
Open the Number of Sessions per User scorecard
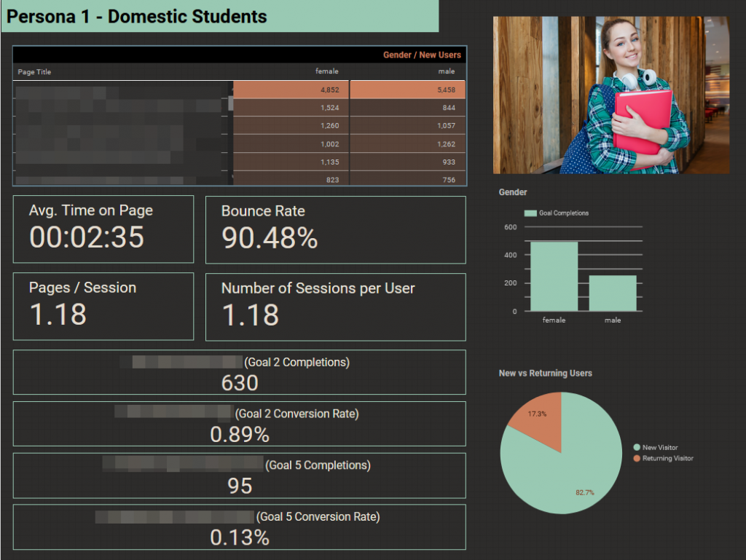tap(335, 307)
